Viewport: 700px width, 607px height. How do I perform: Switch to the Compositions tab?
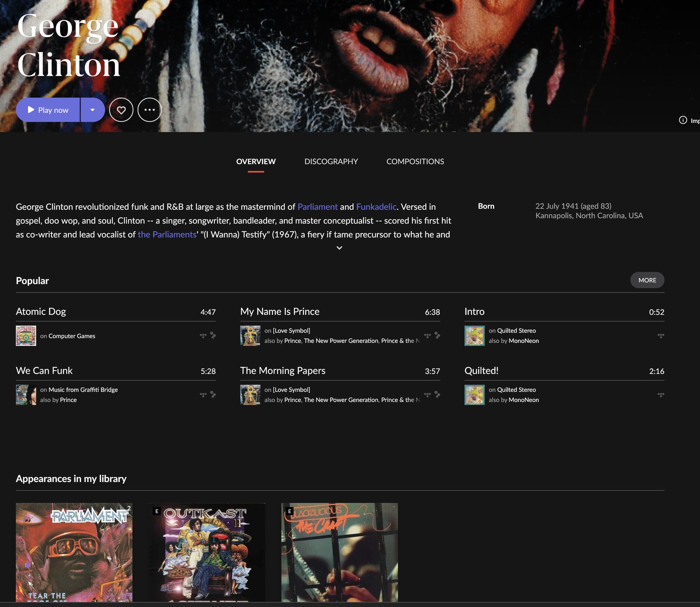pyautogui.click(x=415, y=162)
